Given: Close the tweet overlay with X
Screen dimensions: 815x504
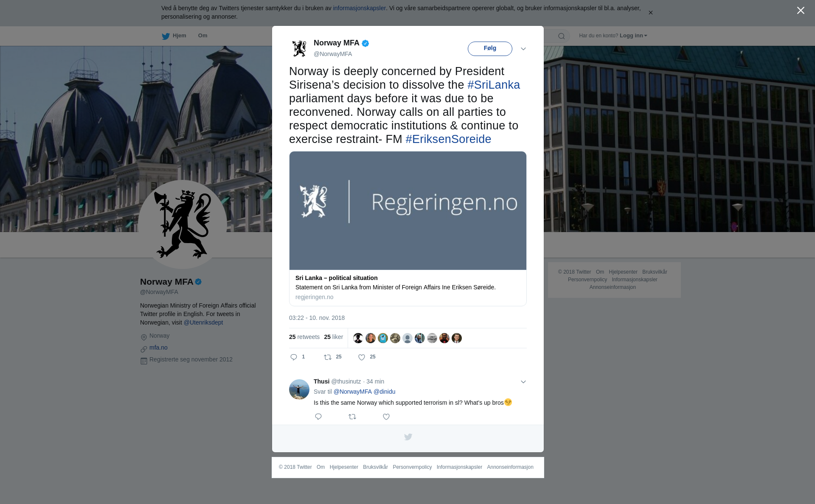Looking at the screenshot, I should pos(801,11).
